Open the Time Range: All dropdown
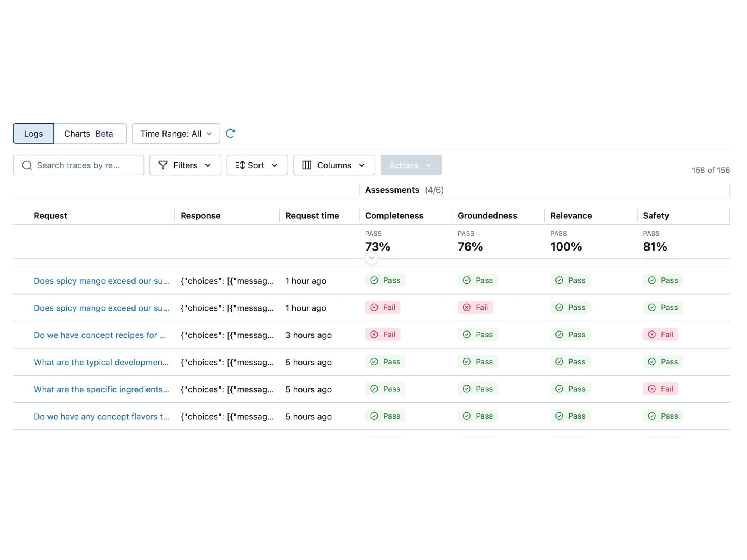This screenshot has width=747, height=560. coord(176,133)
